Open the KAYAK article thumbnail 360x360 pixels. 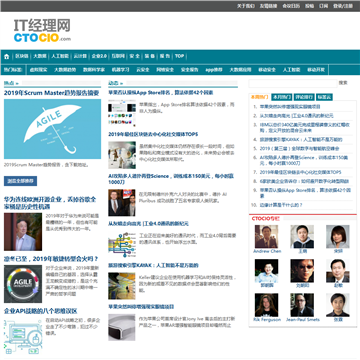(x=122, y=286)
